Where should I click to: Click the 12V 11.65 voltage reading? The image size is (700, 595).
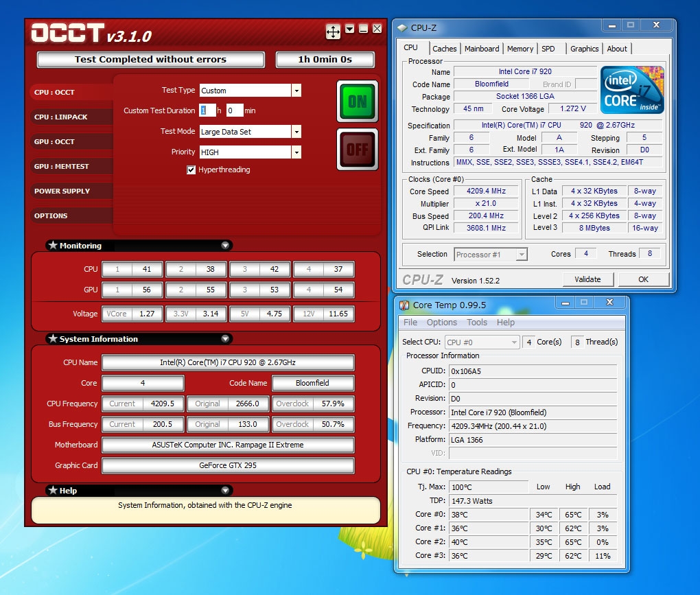324,314
